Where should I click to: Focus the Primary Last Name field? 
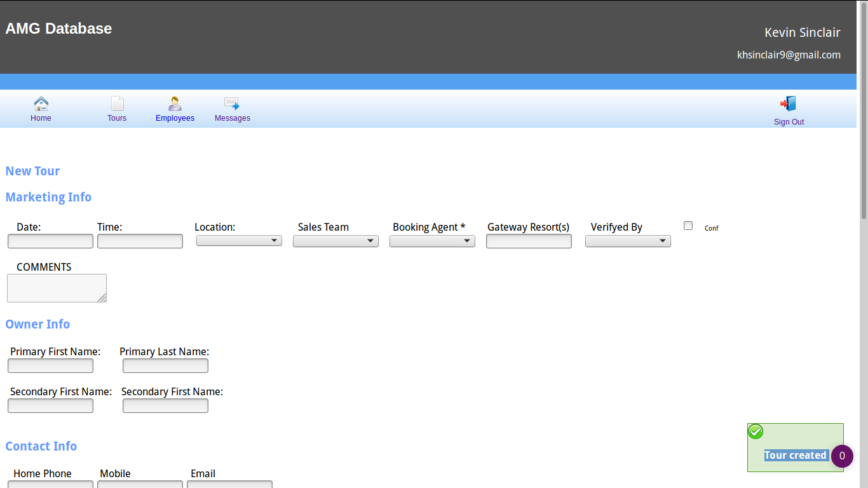(x=165, y=366)
